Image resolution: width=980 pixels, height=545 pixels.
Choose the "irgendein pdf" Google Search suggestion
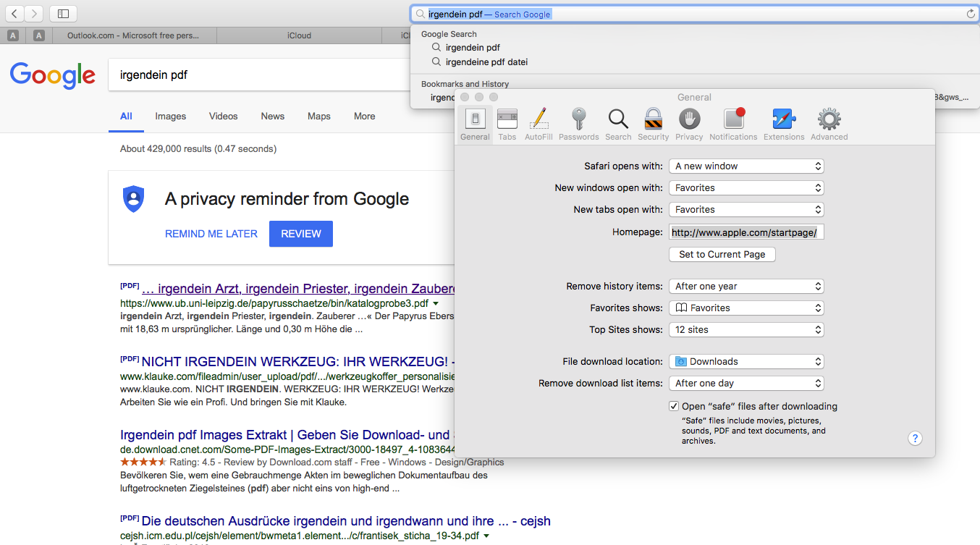(473, 48)
